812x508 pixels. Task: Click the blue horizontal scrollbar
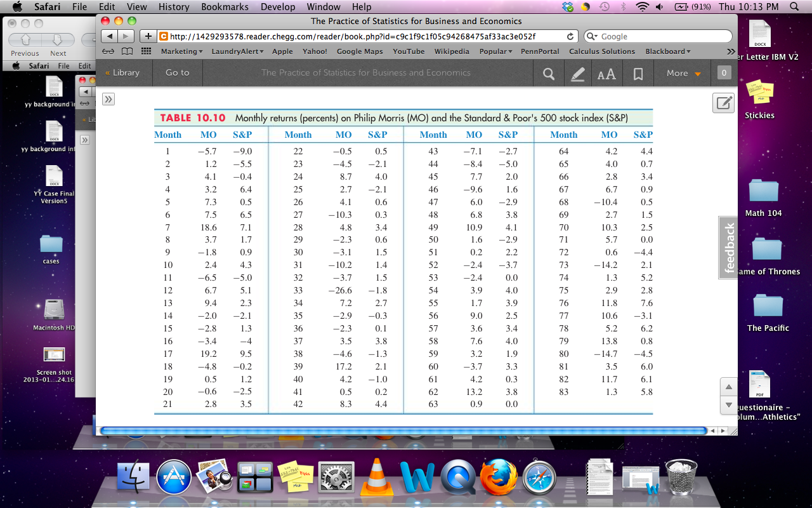(x=403, y=431)
